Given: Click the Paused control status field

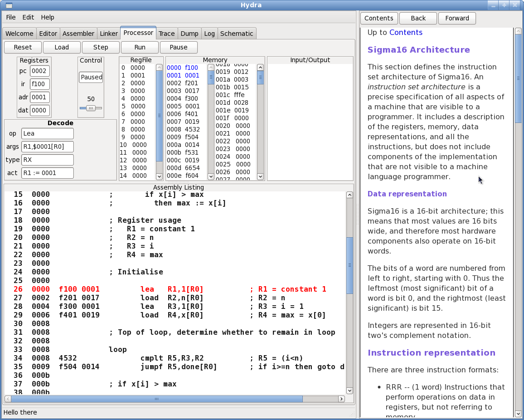Looking at the screenshot, I should pyautogui.click(x=91, y=77).
